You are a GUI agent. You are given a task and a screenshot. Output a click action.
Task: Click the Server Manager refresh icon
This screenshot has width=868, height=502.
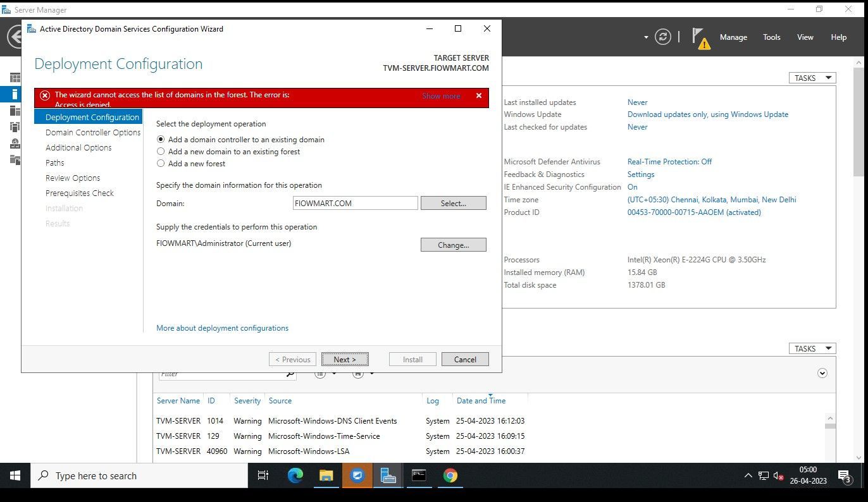[662, 37]
